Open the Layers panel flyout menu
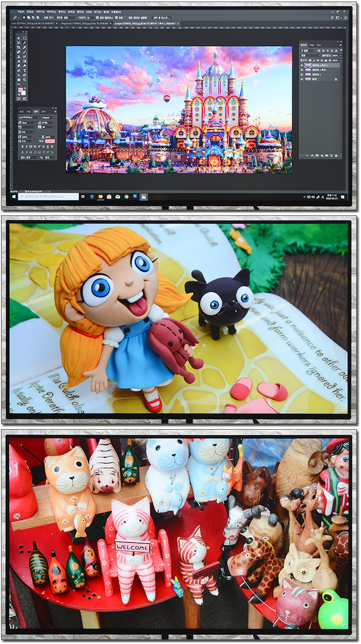Viewport: 361px width, 644px height. (x=341, y=45)
